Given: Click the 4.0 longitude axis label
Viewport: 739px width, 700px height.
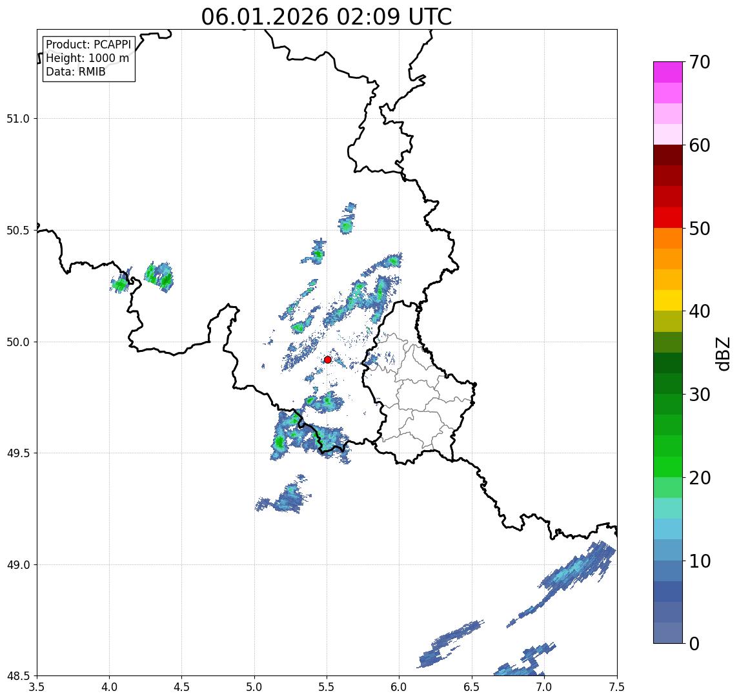Looking at the screenshot, I should pyautogui.click(x=109, y=687).
